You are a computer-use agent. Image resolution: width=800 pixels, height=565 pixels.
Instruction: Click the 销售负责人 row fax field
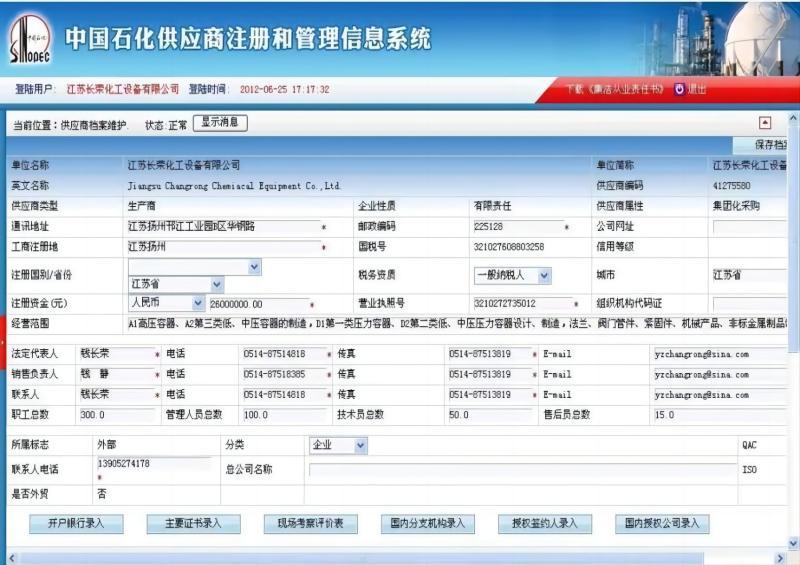click(490, 374)
